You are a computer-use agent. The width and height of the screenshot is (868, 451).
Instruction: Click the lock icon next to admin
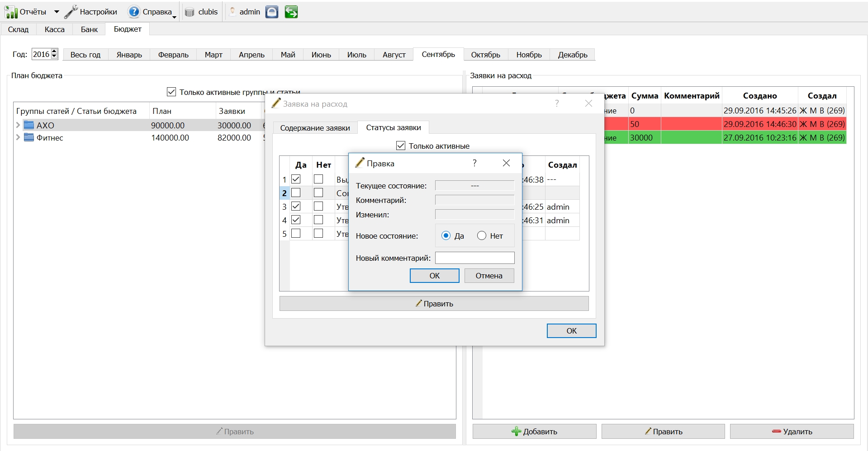271,12
